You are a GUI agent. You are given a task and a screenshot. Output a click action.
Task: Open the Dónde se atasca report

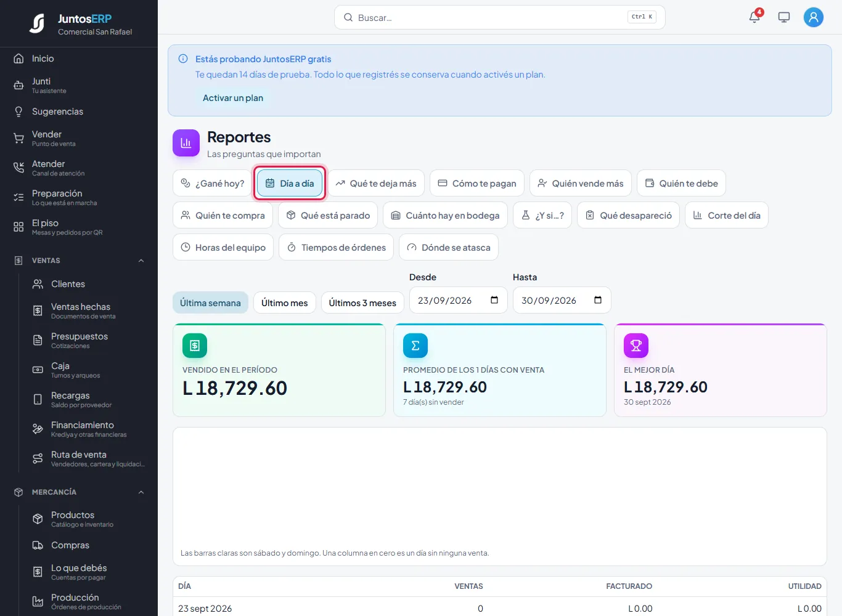point(449,247)
